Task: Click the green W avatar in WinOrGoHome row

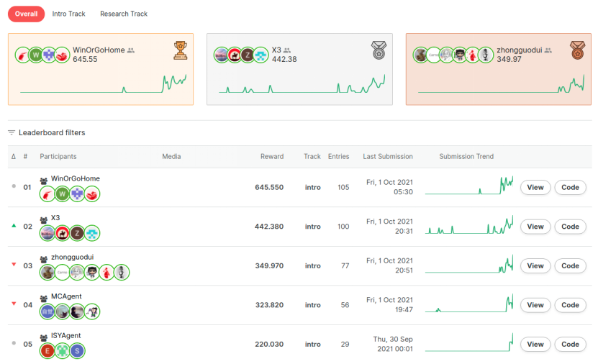Action: click(62, 194)
